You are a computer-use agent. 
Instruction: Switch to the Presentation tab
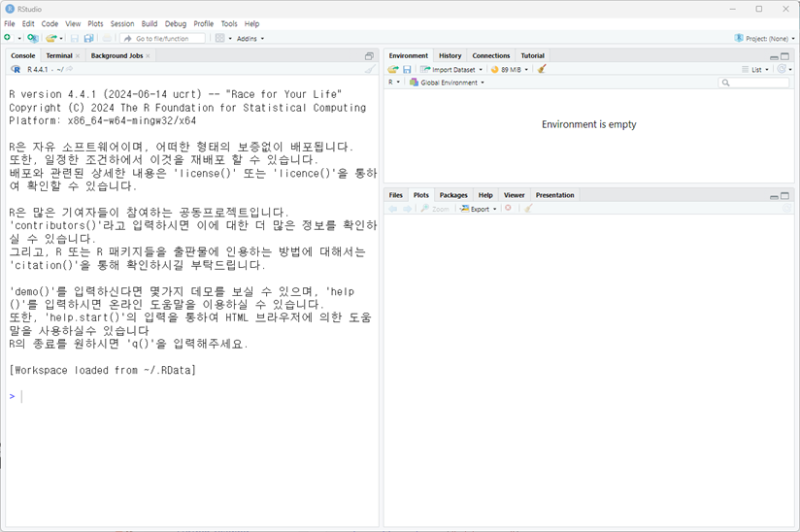point(554,195)
